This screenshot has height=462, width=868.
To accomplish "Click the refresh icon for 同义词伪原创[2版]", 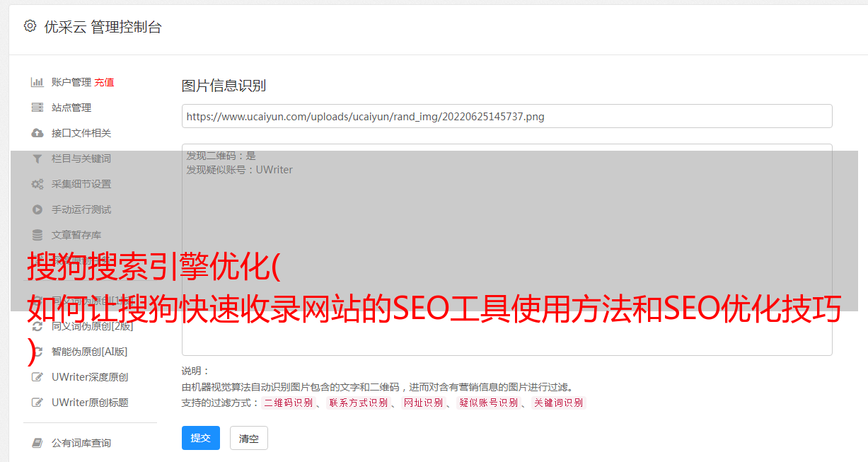I will click(x=37, y=326).
